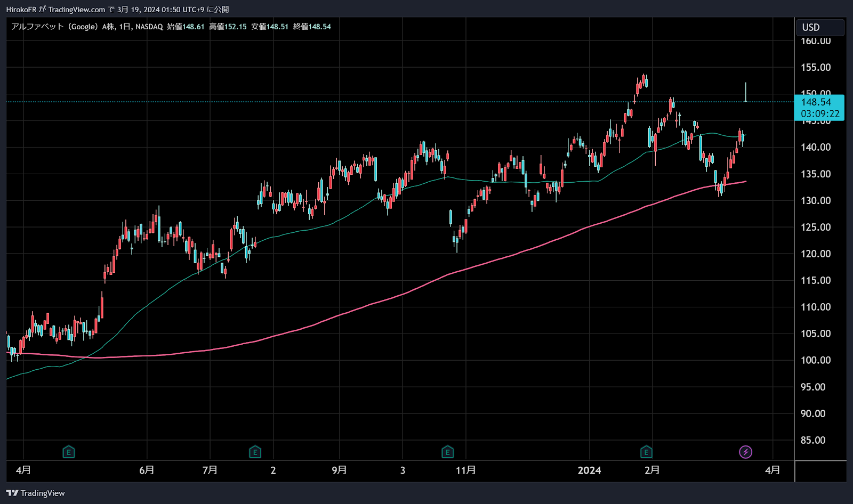Click the 130.00 price axis label

click(x=816, y=200)
